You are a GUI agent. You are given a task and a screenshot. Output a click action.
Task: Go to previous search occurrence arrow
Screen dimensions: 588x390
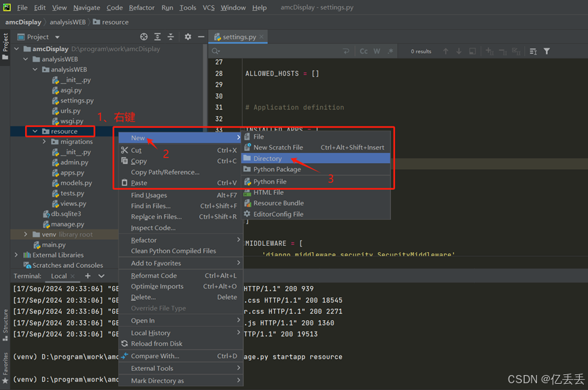point(445,52)
